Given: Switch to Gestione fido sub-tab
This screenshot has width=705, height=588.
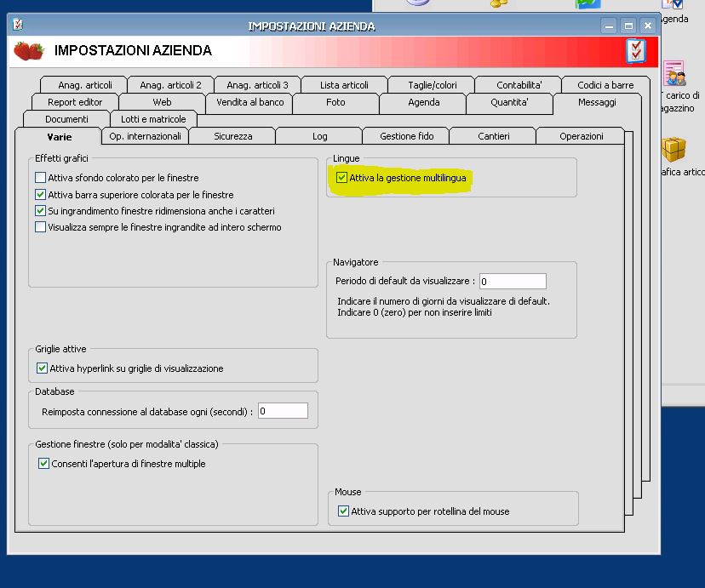Looking at the screenshot, I should (x=406, y=136).
